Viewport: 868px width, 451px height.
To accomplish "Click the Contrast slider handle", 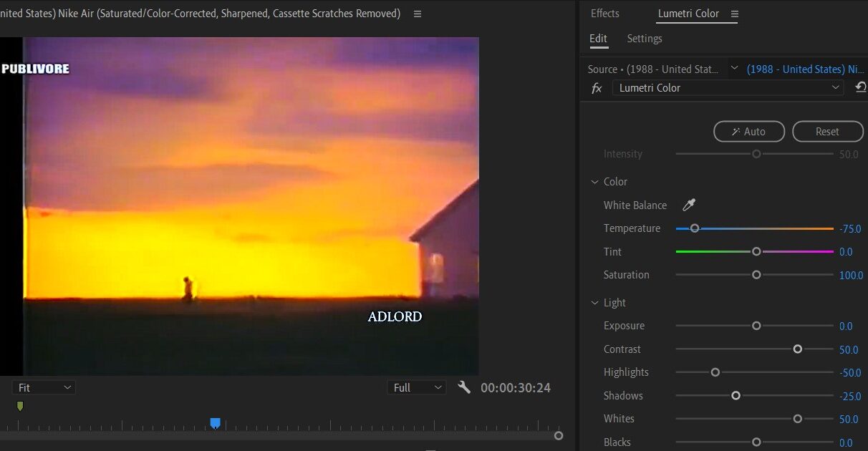I will tap(797, 349).
